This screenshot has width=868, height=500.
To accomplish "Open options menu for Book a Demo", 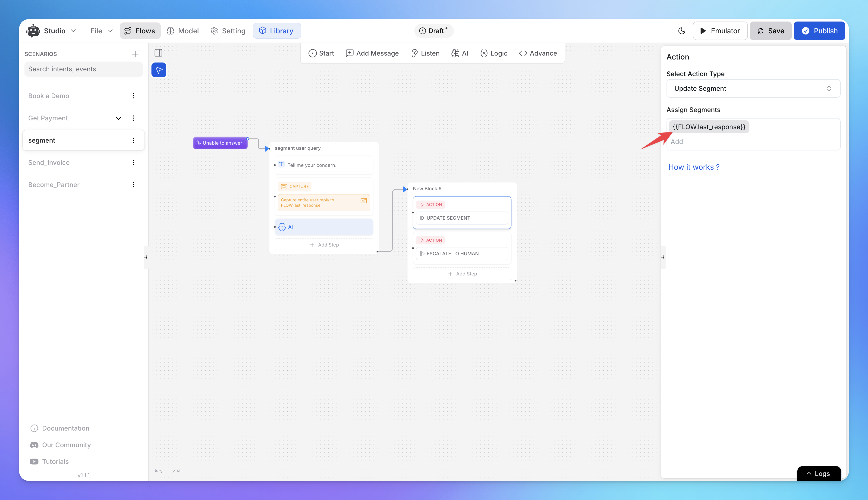I will [x=133, y=96].
